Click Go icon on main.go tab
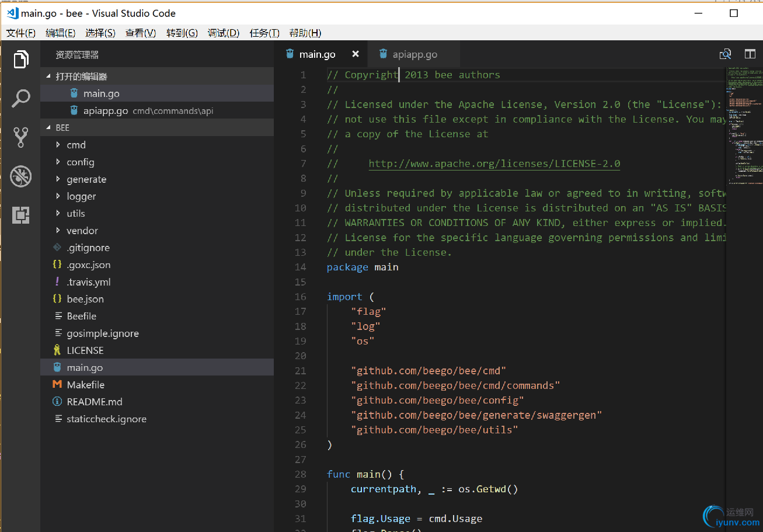The height and width of the screenshot is (532, 763). point(290,54)
